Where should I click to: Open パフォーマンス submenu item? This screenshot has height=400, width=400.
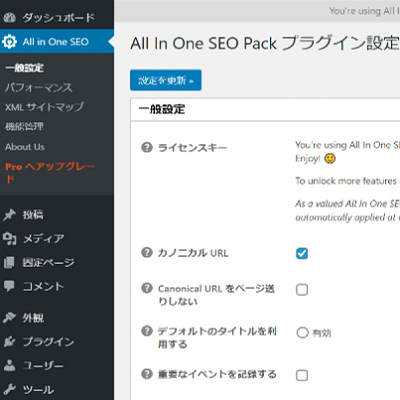[38, 88]
